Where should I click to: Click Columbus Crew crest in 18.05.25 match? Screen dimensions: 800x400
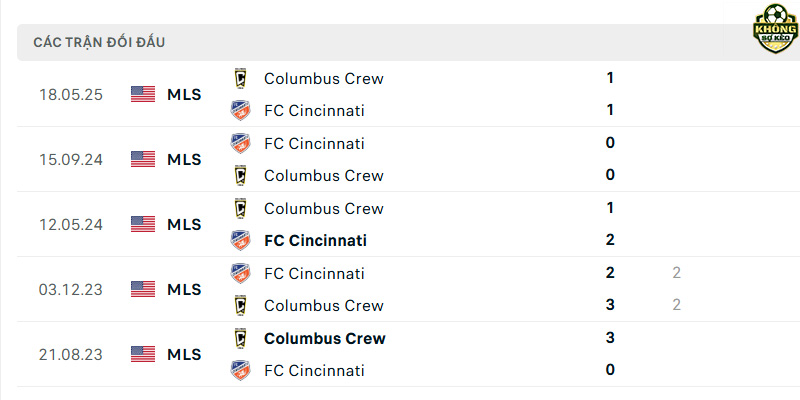click(240, 79)
